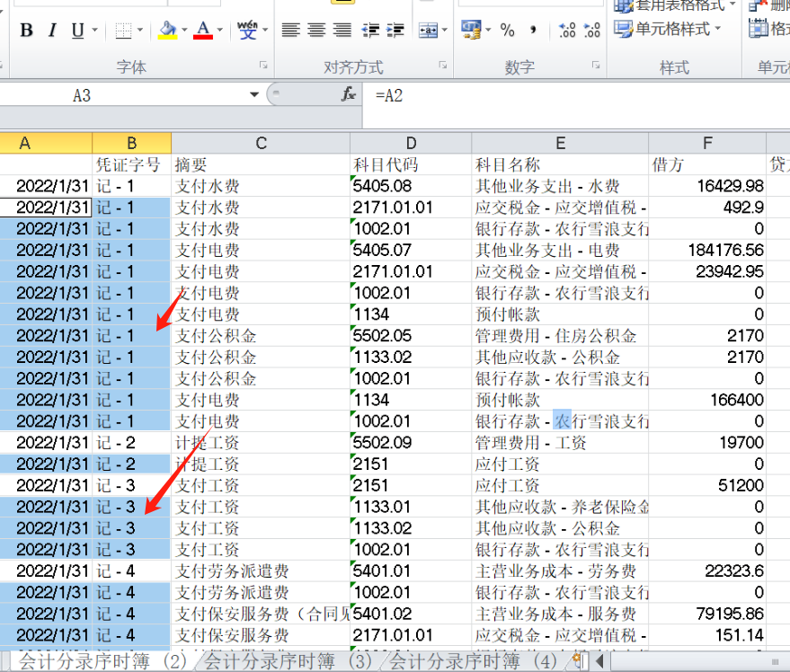Open font group dialog launcher
This screenshot has height=672, width=790.
(x=263, y=65)
